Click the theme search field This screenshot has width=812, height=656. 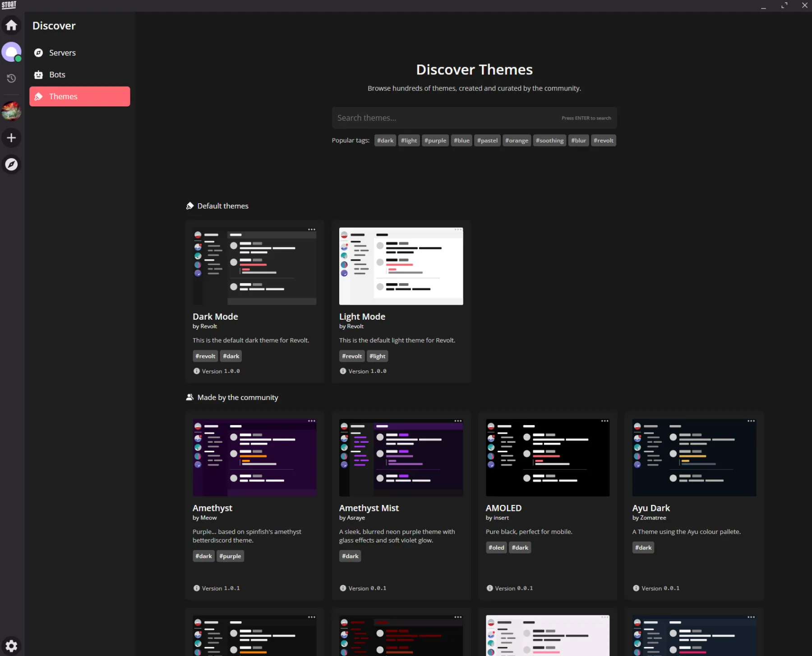click(474, 118)
